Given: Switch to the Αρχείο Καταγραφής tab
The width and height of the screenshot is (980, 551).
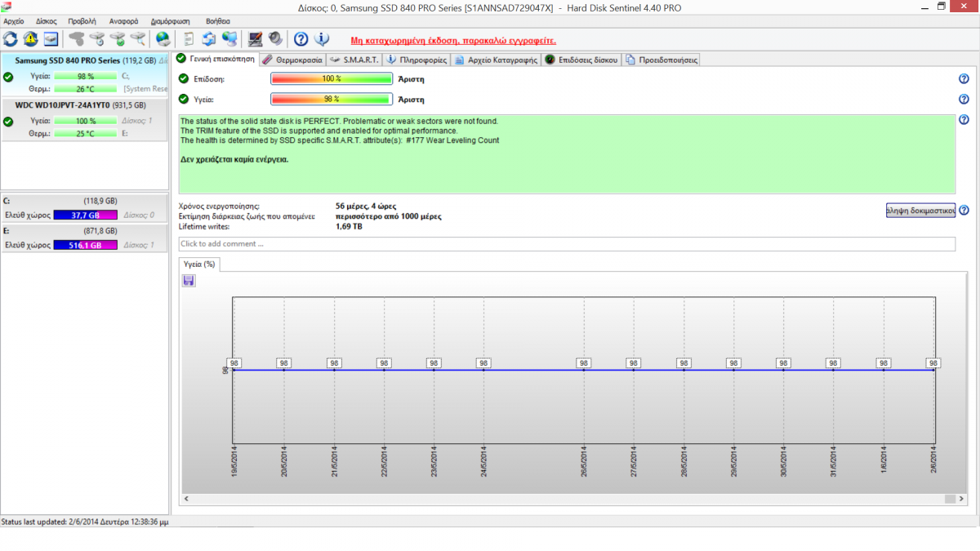Looking at the screenshot, I should [x=496, y=60].
